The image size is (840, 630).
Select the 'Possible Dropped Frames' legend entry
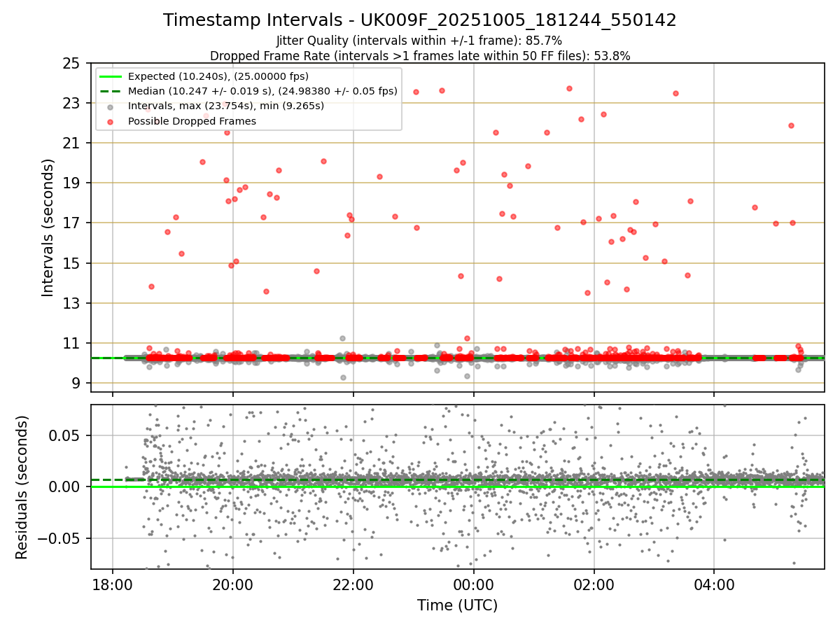pos(192,121)
